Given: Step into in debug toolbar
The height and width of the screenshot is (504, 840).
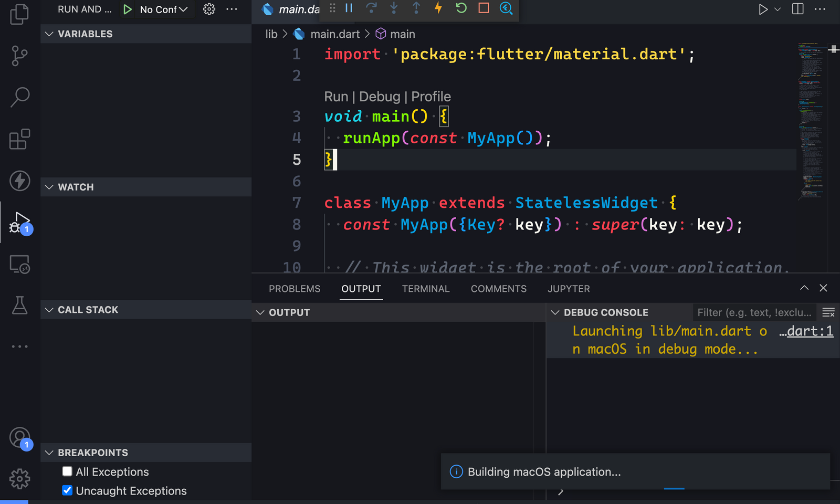Looking at the screenshot, I should (x=394, y=8).
